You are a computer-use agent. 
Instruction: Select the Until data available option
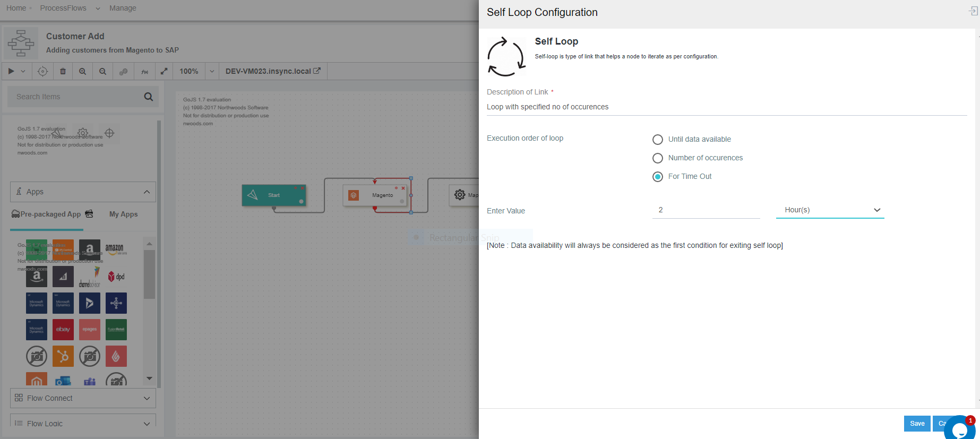click(x=658, y=140)
